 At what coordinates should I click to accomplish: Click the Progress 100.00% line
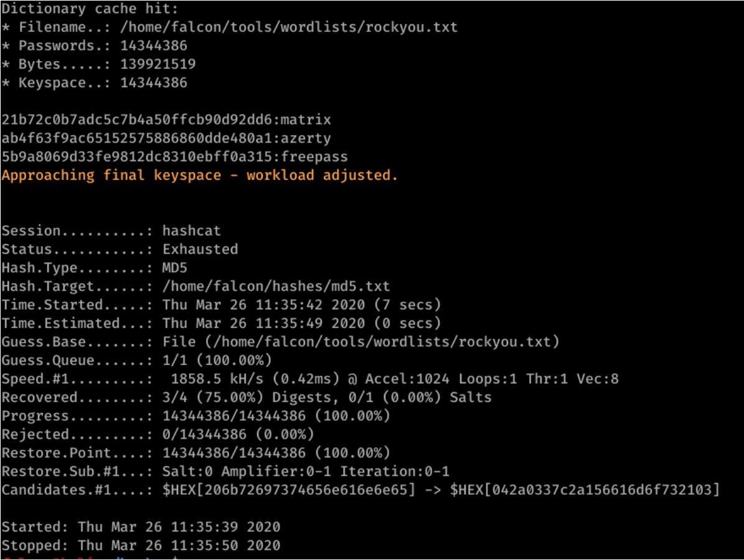276,416
